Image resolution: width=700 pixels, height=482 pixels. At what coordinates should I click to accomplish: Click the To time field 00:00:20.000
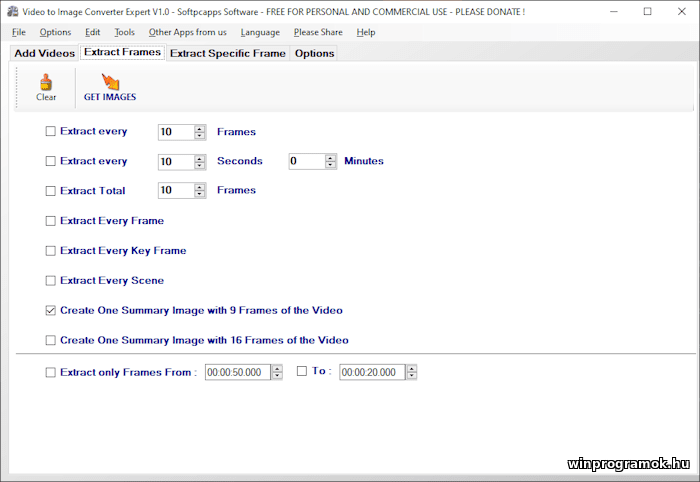370,372
